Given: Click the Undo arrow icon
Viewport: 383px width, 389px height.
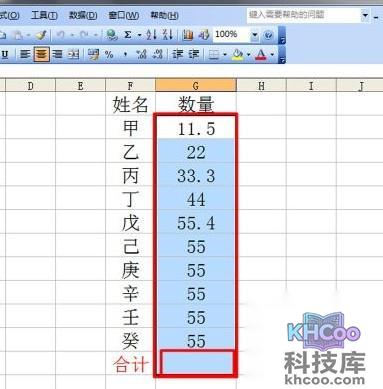Looking at the screenshot, I should (x=60, y=35).
